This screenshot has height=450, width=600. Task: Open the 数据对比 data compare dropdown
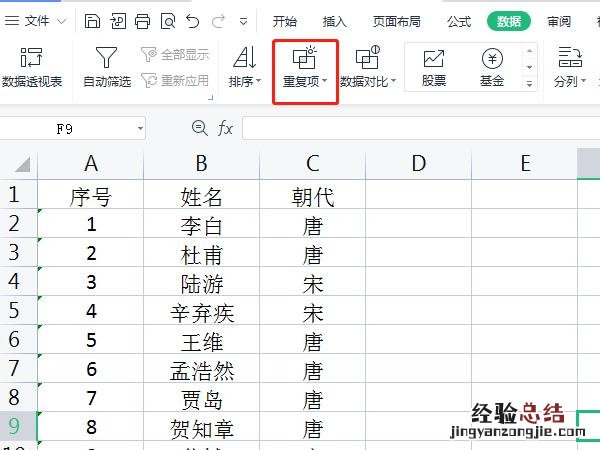(x=368, y=67)
